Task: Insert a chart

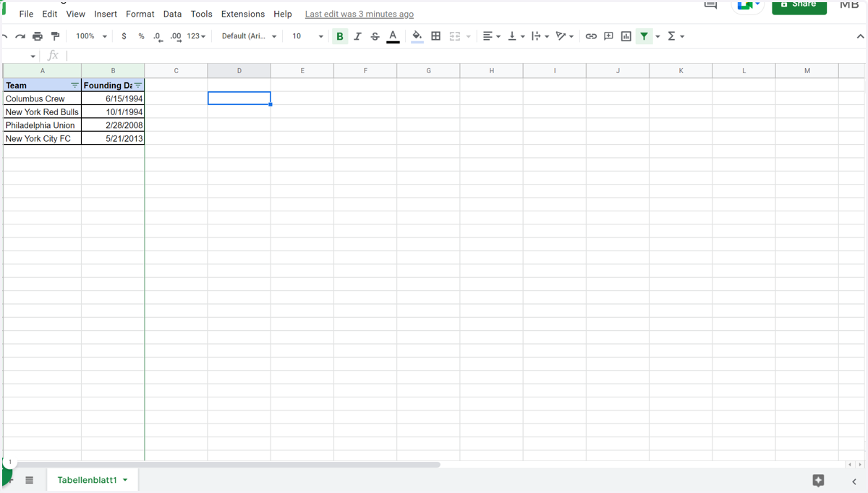Action: tap(626, 36)
